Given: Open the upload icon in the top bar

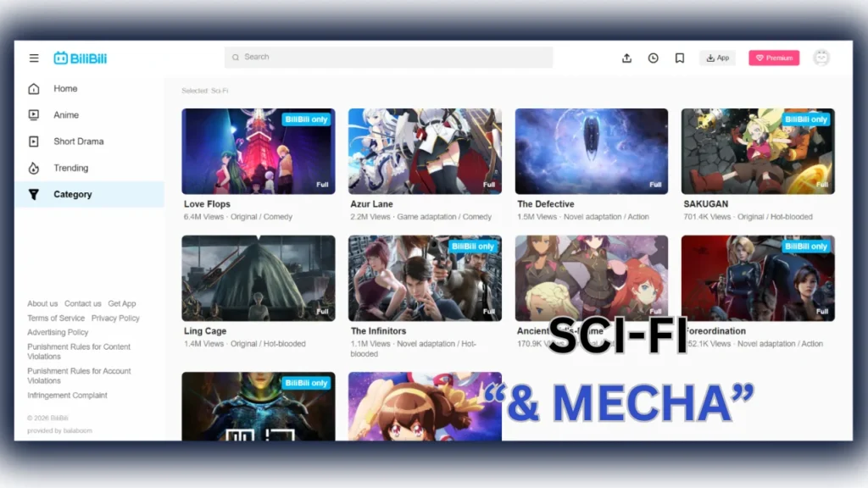Looking at the screenshot, I should click(x=626, y=58).
